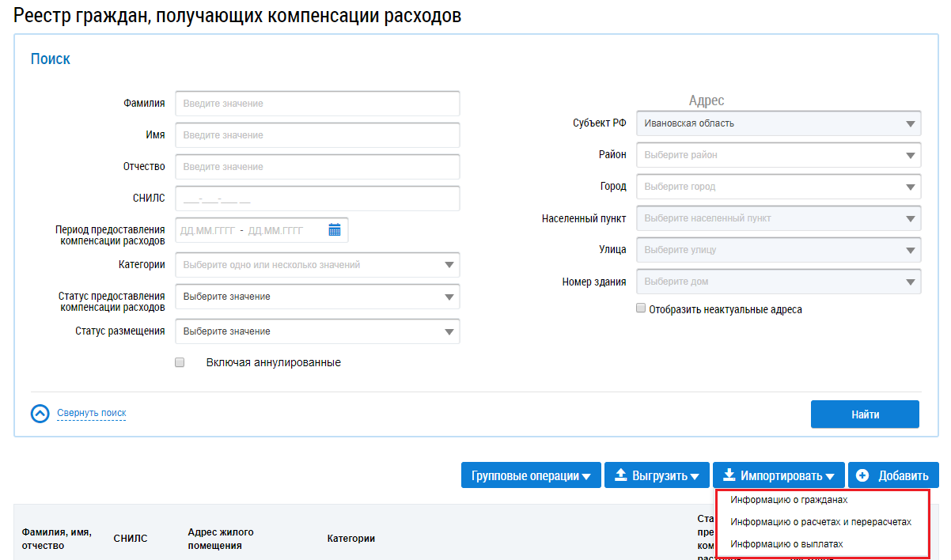Click into the "СНИЛС" input field

317,199
